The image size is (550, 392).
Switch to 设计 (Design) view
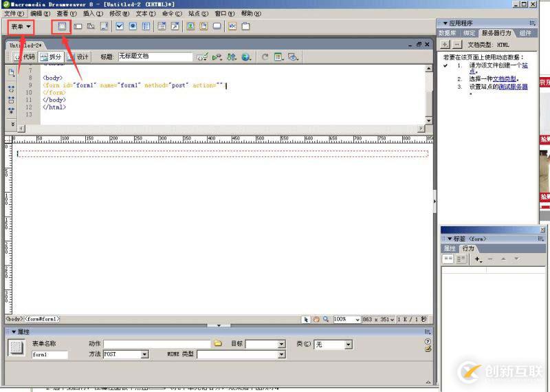click(x=78, y=57)
